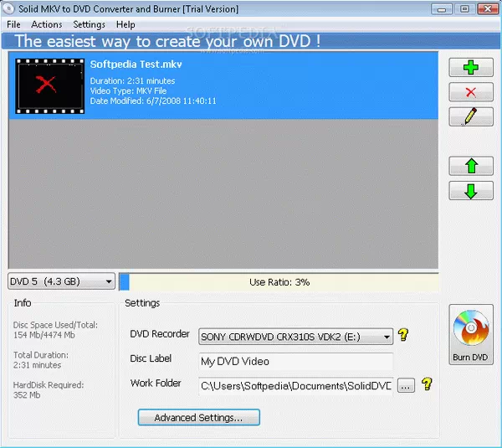Click the pencil edit video button
Screen dimensions: 502x448
click(471, 116)
